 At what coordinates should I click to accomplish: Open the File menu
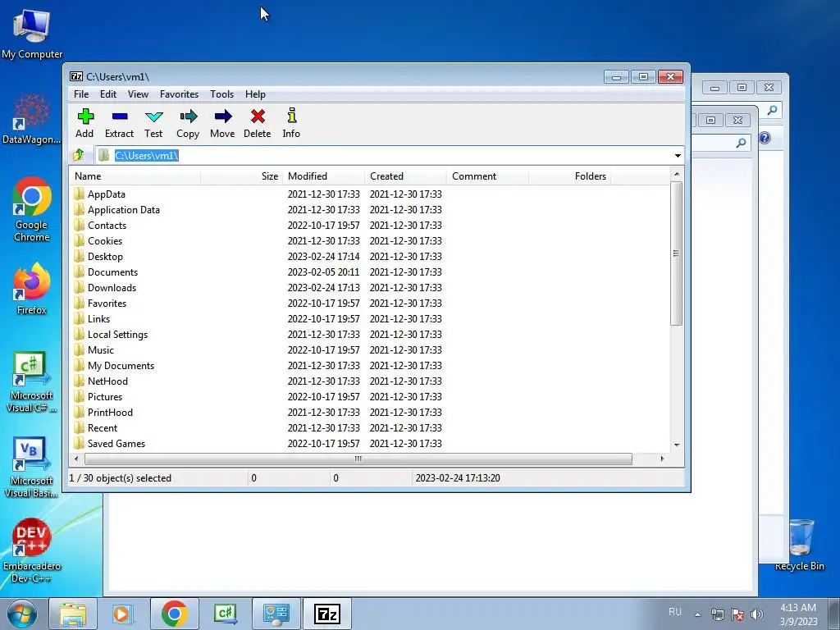tap(81, 94)
